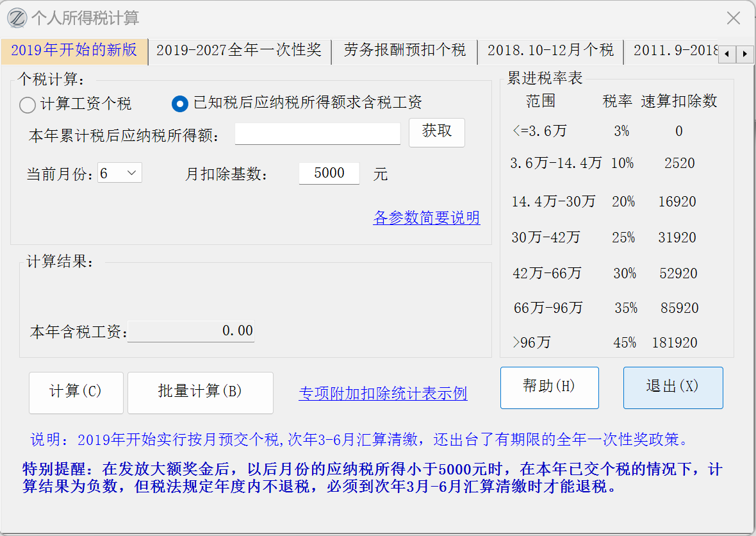Open the 专项附加扣除统计表示例 link

click(382, 393)
